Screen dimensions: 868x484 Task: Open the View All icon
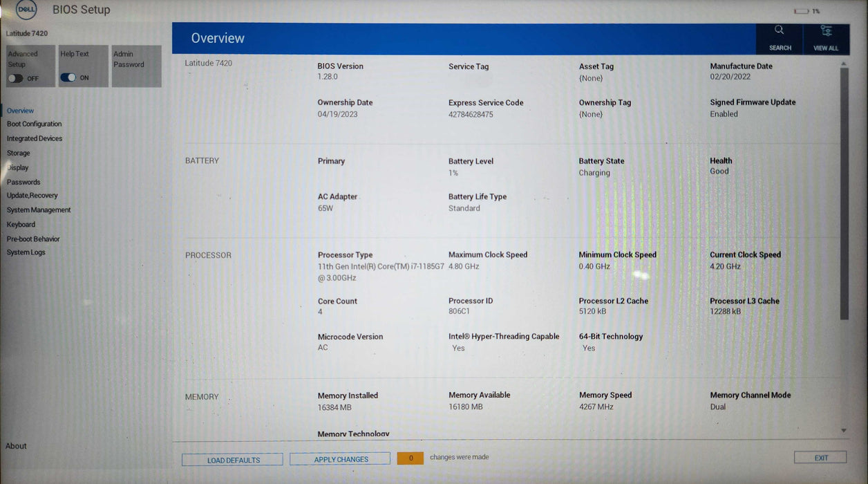pyautogui.click(x=826, y=30)
